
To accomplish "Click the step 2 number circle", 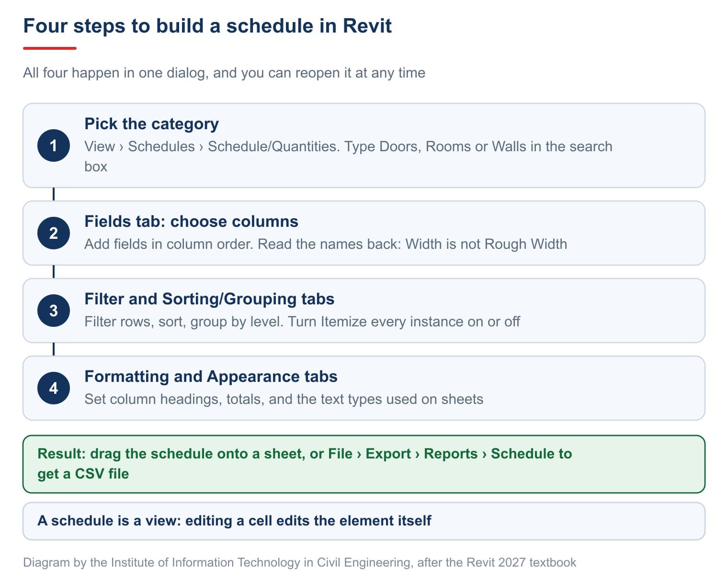I will click(54, 233).
